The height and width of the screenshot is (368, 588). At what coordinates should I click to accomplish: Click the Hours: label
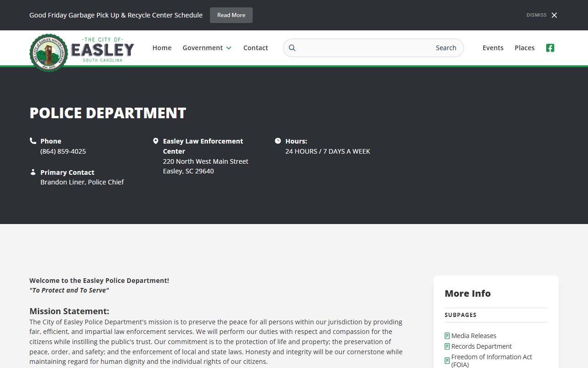click(296, 141)
